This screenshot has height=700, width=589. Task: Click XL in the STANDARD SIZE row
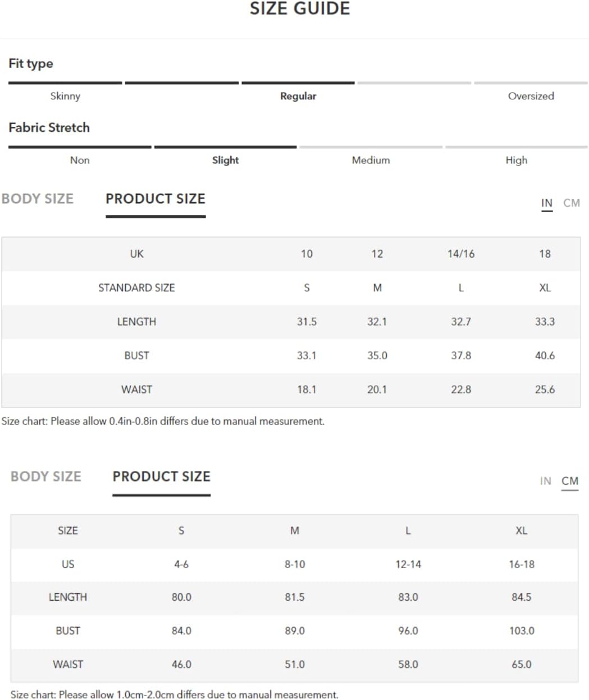[x=545, y=287]
